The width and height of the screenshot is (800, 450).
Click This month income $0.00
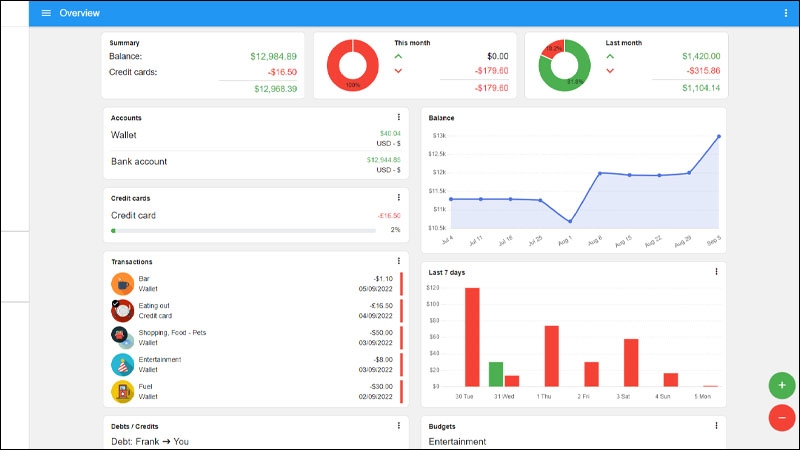pyautogui.click(x=497, y=56)
